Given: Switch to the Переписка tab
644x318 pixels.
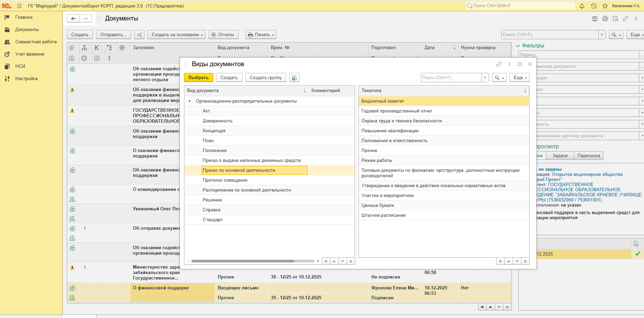Looking at the screenshot, I should (588, 156).
